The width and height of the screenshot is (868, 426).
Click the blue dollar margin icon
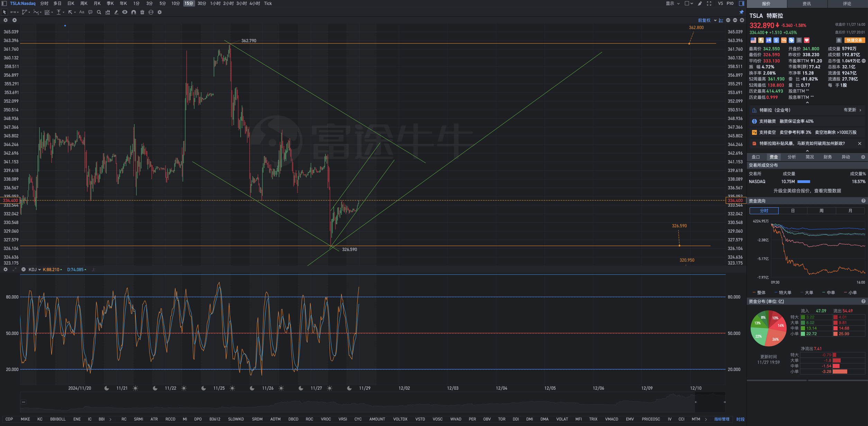coord(776,40)
